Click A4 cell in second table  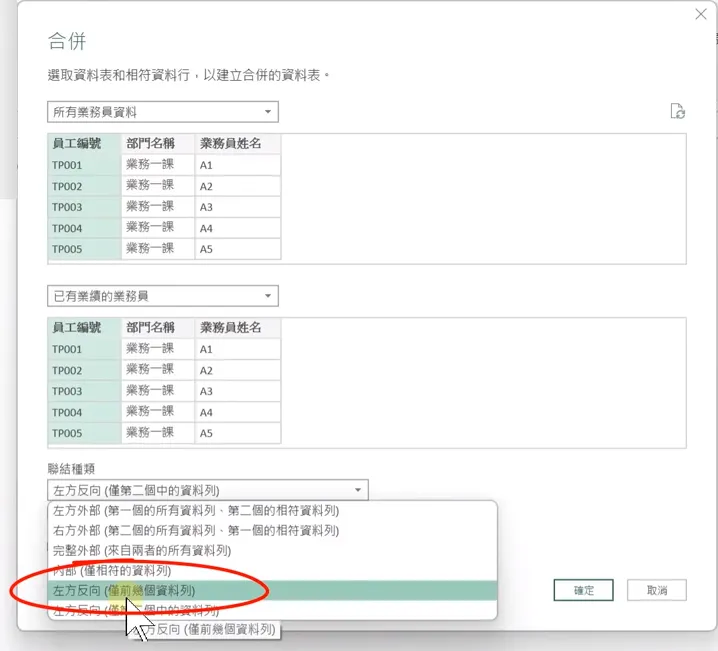[238, 412]
